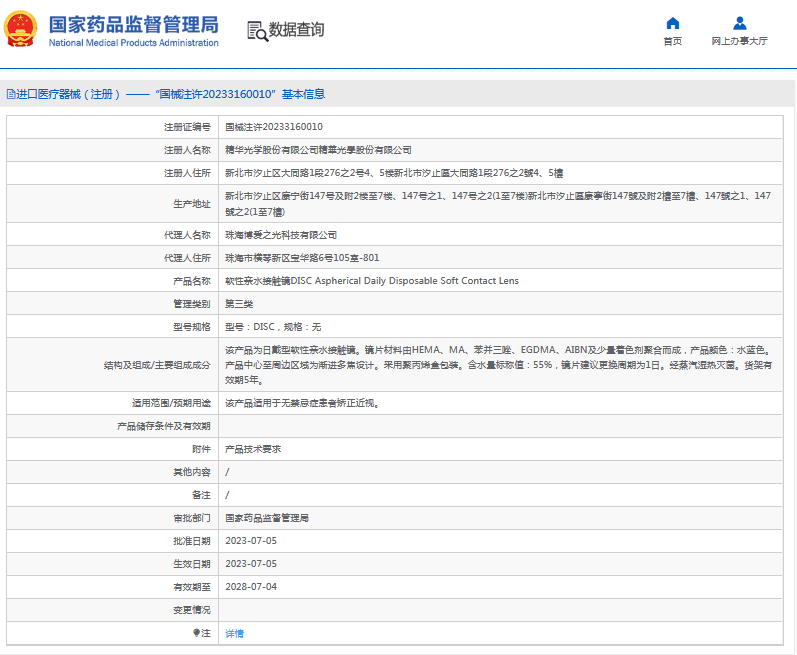Select the registrant name 精华光学股份有限公司 value
The width and height of the screenshot is (797, 655).
tap(318, 150)
